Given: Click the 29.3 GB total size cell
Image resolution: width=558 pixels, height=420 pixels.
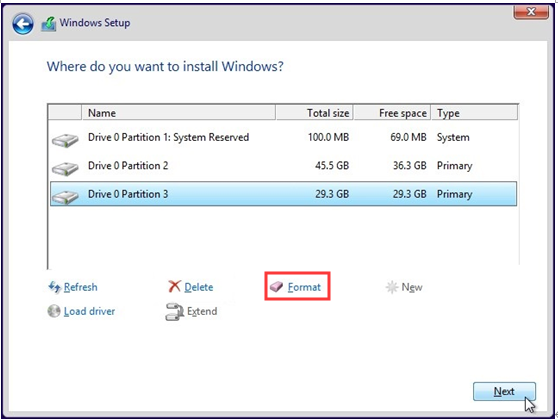Looking at the screenshot, I should (332, 194).
